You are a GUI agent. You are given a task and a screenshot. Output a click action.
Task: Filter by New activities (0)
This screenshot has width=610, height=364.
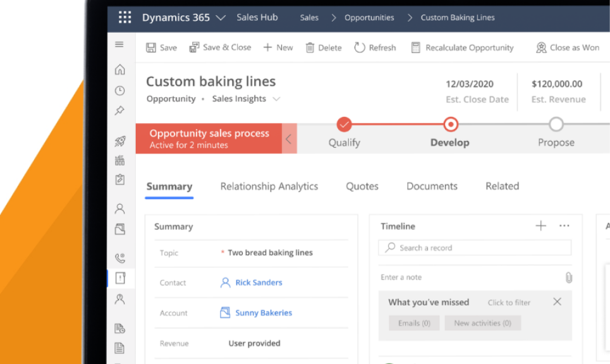point(483,323)
